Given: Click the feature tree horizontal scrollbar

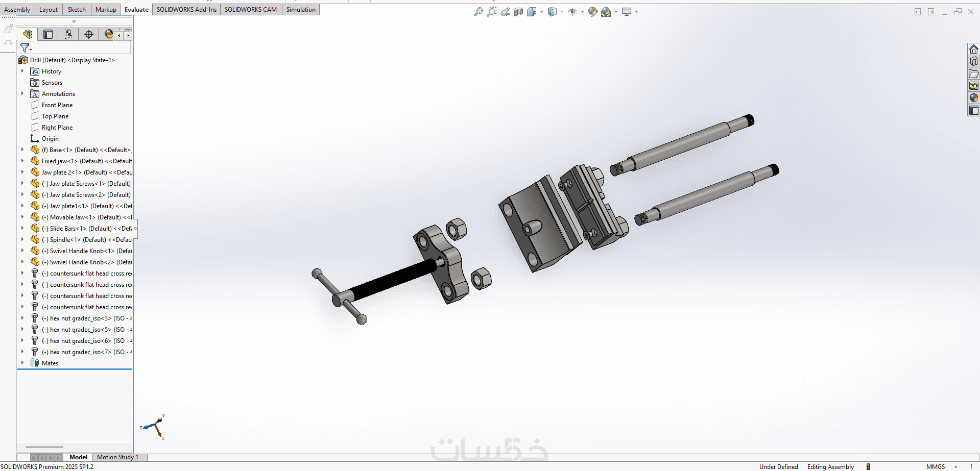Looking at the screenshot, I should [44, 447].
